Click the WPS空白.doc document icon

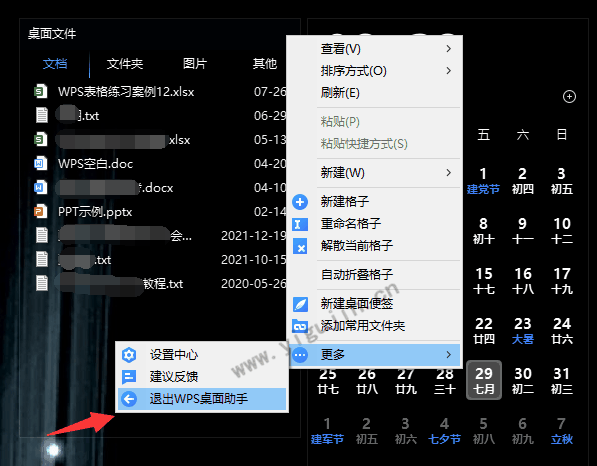click(x=41, y=163)
